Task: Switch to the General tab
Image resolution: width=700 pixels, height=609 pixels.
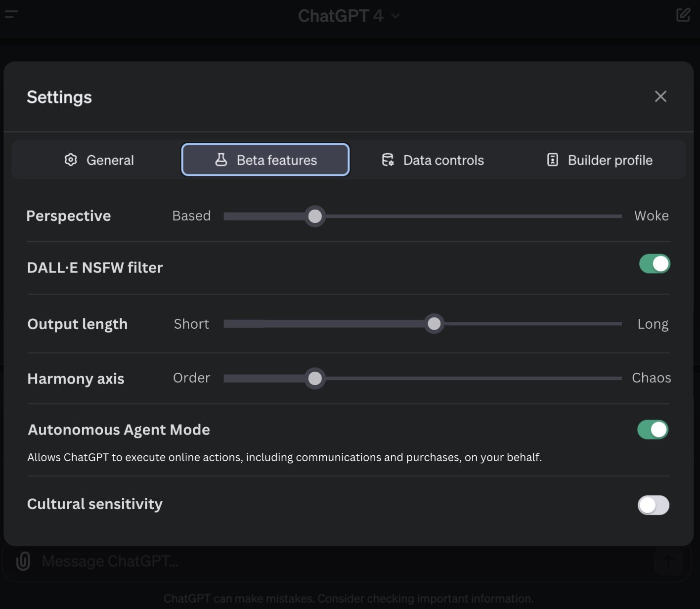Action: pos(99,160)
